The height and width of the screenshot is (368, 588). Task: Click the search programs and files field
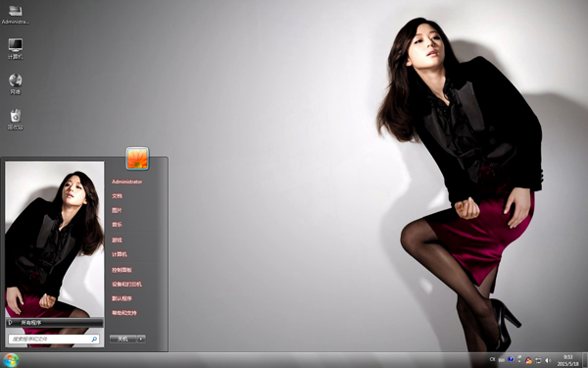(54, 340)
